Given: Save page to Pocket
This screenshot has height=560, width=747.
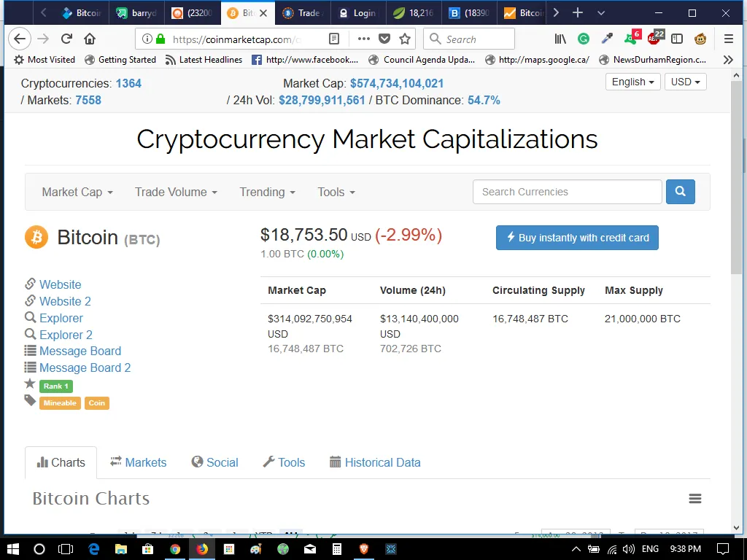Looking at the screenshot, I should coord(384,39).
